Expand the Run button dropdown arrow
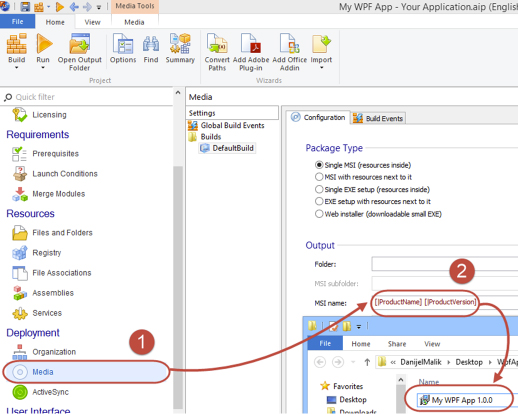This screenshot has height=414, width=518. [x=43, y=68]
